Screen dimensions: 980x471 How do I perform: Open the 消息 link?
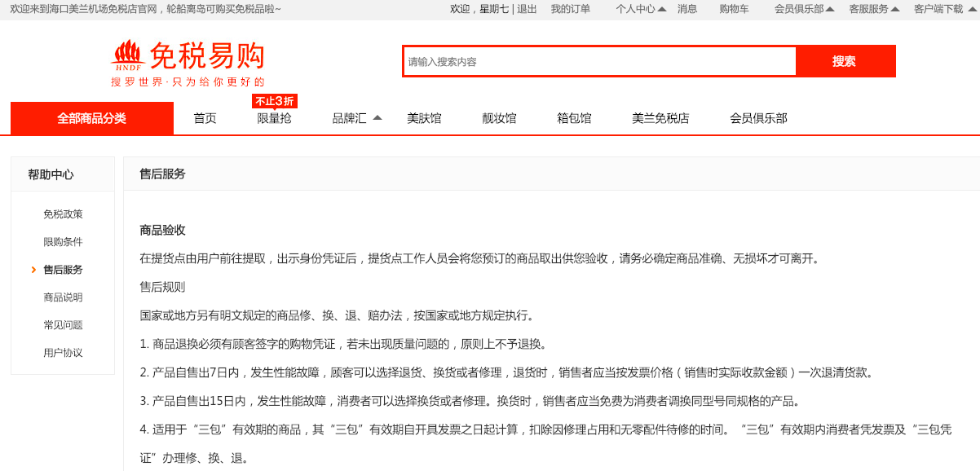[687, 9]
